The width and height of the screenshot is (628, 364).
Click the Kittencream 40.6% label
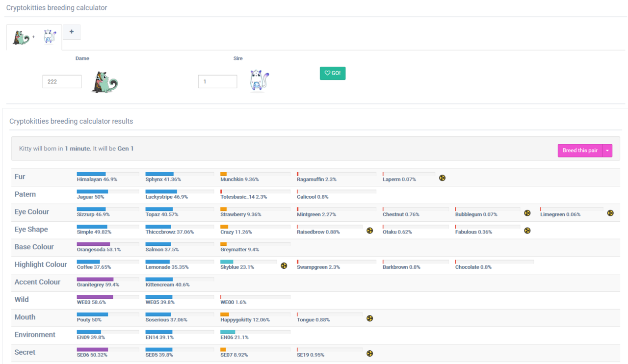tap(167, 285)
